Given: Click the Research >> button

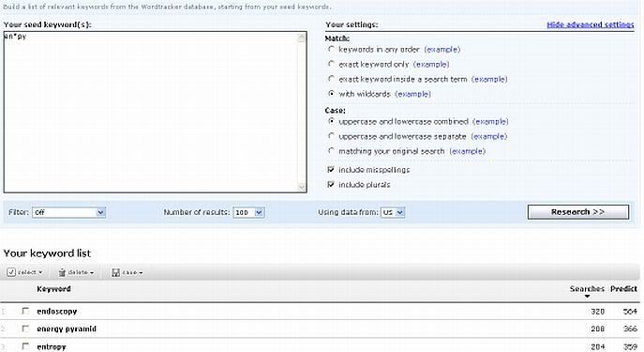Looking at the screenshot, I should tap(577, 212).
